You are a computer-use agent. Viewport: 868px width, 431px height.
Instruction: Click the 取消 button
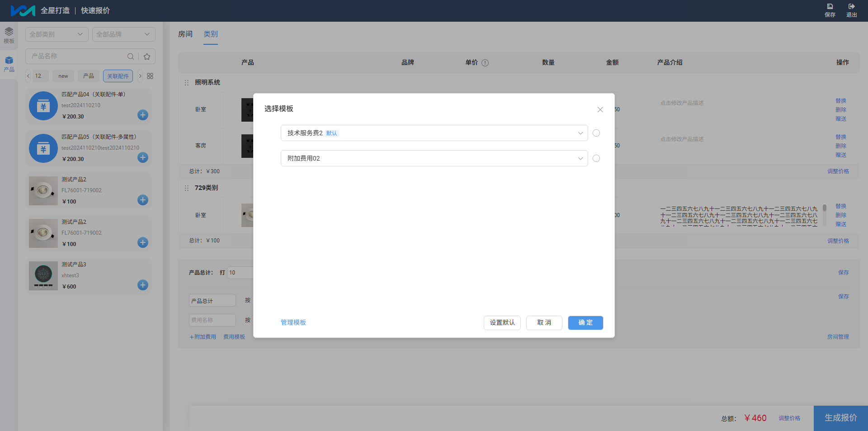[544, 323]
